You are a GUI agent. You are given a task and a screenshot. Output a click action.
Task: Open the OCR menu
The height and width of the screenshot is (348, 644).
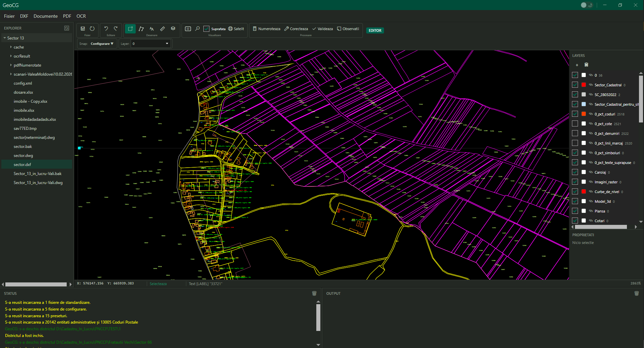81,16
